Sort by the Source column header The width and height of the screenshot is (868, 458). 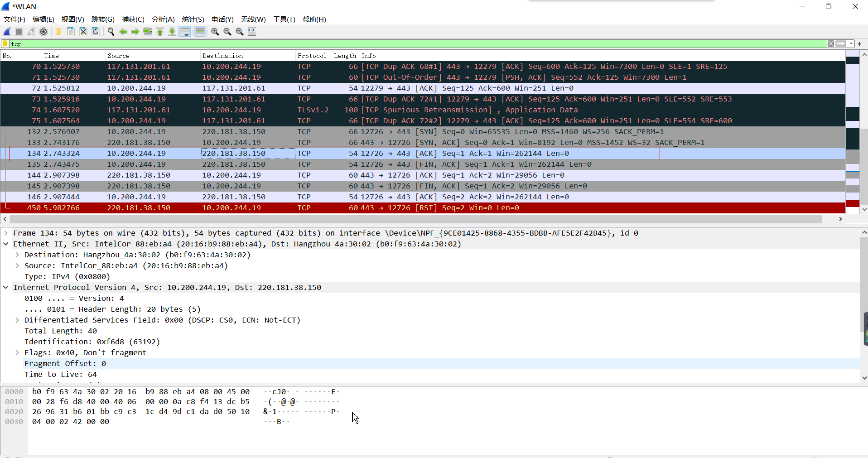pos(153,56)
